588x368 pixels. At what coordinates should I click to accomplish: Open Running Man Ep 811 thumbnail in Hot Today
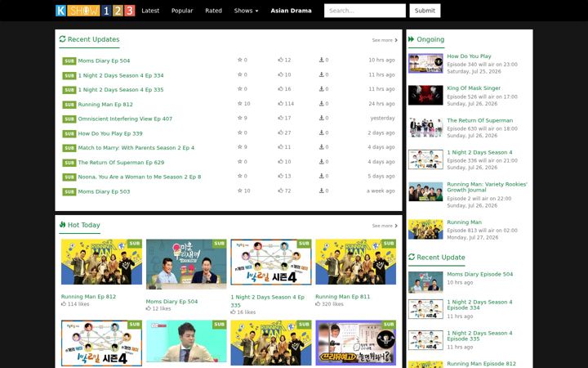356,262
